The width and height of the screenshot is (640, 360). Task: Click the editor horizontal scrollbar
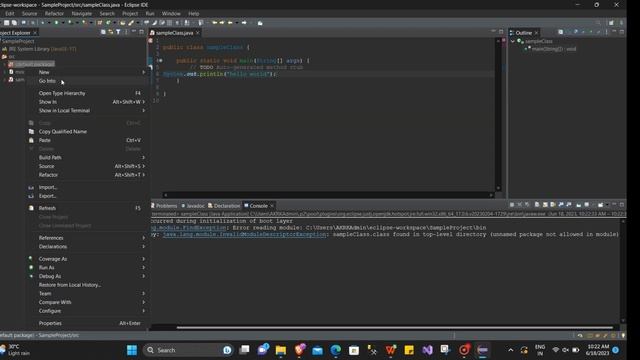click(x=328, y=195)
